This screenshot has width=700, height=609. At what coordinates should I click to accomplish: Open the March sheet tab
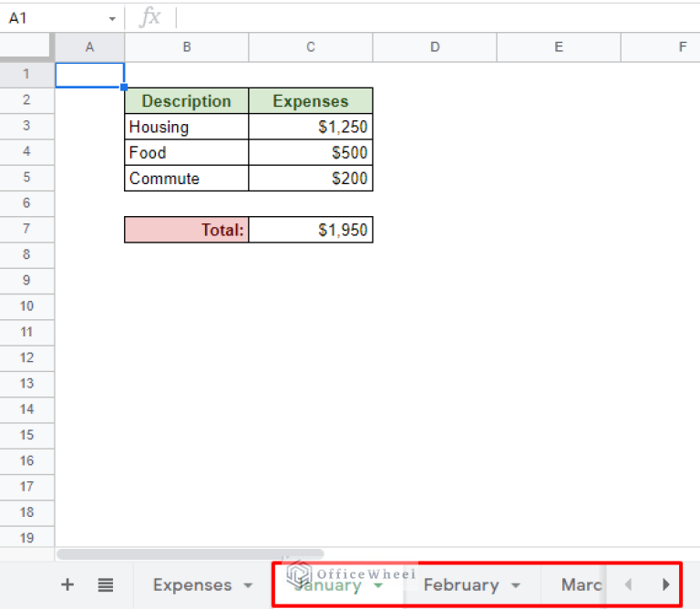pyautogui.click(x=581, y=585)
